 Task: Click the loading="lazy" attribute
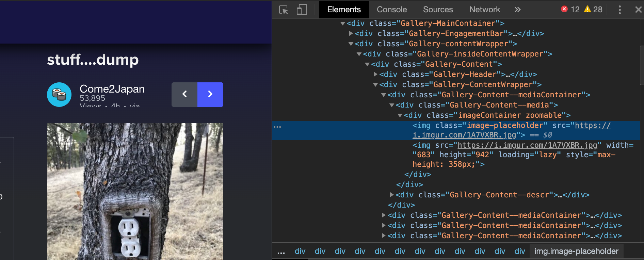tap(530, 155)
